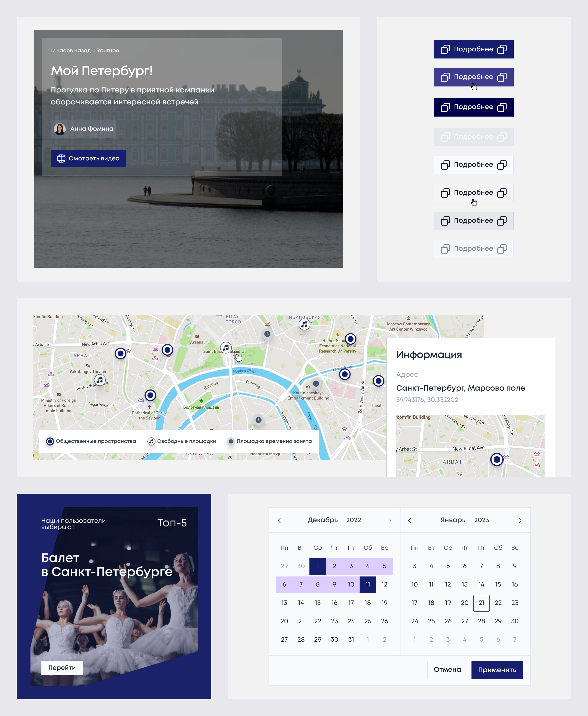Open Анна Фомина author avatar
This screenshot has width=588, height=716.
[60, 129]
